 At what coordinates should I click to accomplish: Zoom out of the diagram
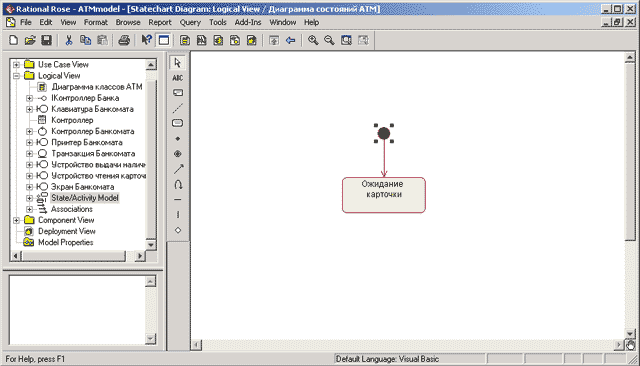pyautogui.click(x=329, y=40)
